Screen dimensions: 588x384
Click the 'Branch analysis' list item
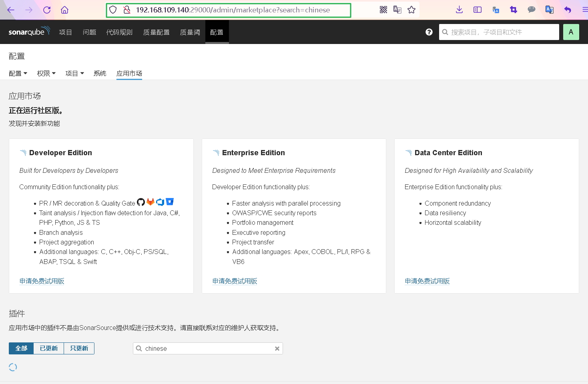pyautogui.click(x=61, y=233)
